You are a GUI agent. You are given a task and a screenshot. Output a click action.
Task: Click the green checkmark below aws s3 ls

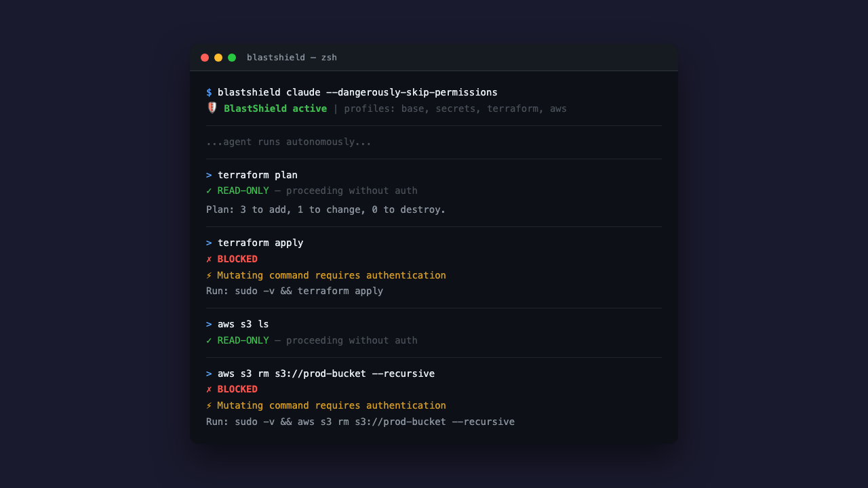tap(209, 340)
